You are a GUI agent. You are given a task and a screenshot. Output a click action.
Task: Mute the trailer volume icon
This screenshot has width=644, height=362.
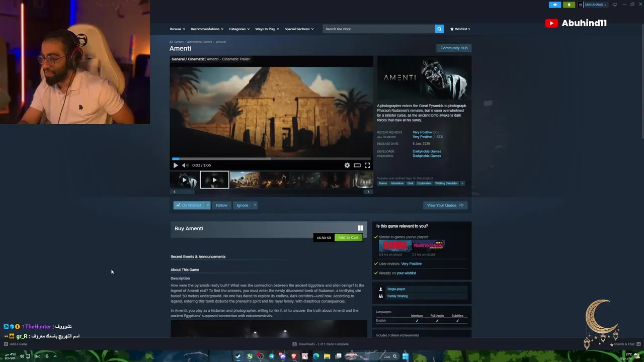(185, 165)
